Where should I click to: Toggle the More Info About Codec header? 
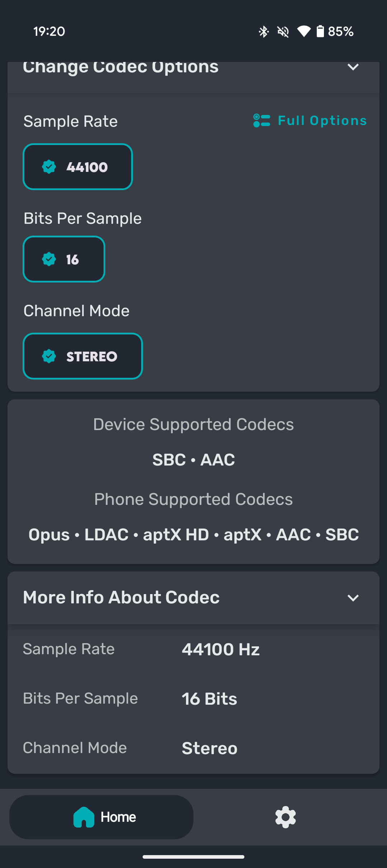pos(193,598)
